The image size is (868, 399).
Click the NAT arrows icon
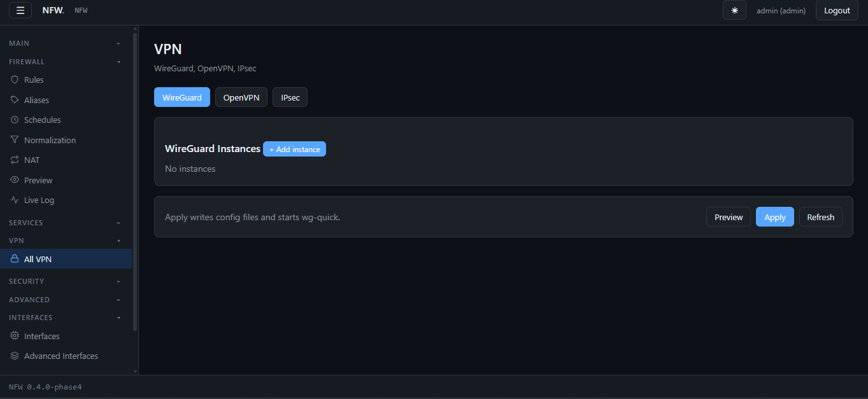[15, 160]
